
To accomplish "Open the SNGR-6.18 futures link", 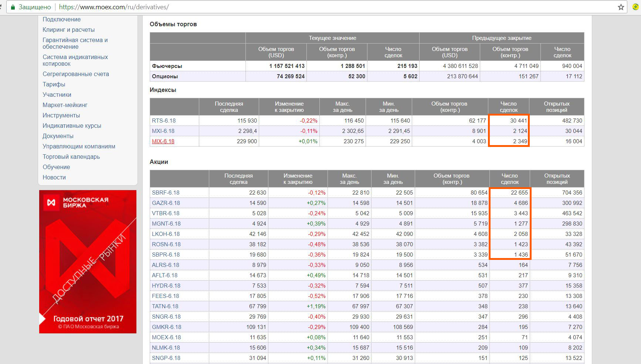I will pyautogui.click(x=166, y=316).
